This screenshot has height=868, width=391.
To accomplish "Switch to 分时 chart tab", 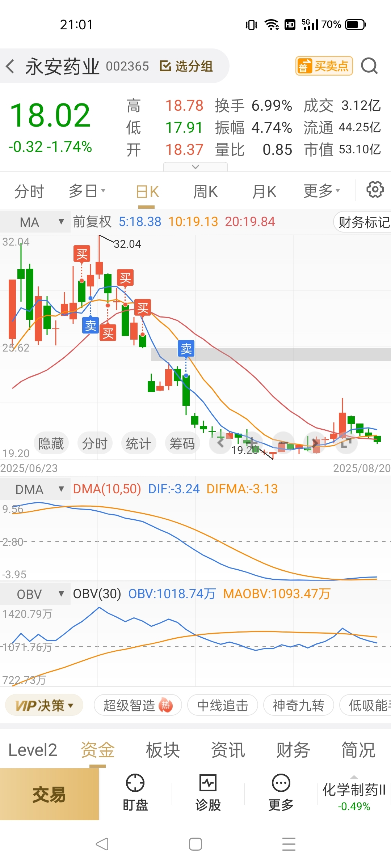I will 29,191.
